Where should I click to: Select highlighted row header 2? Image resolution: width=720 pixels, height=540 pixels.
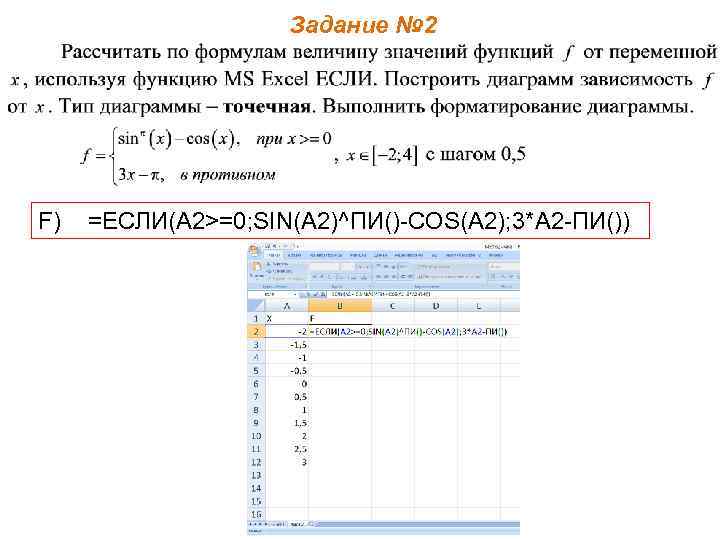pos(256,332)
